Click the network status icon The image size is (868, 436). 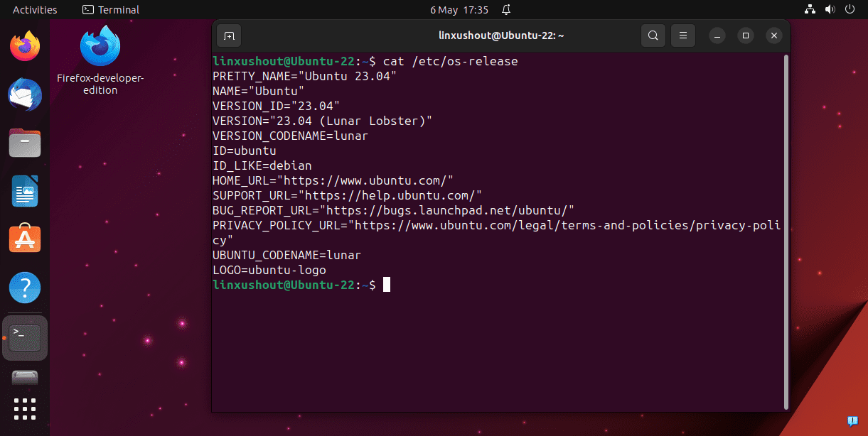coord(810,10)
